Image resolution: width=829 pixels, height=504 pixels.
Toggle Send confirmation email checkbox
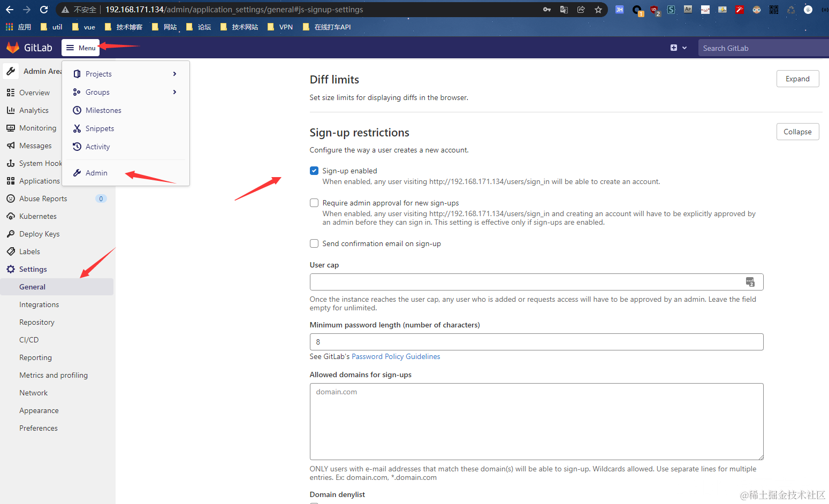point(314,243)
